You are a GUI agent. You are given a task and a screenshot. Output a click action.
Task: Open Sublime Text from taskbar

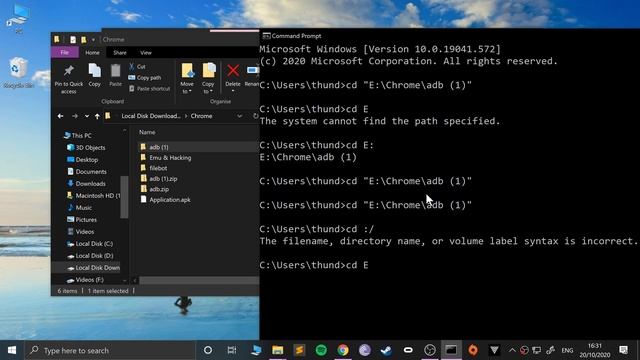point(299,350)
